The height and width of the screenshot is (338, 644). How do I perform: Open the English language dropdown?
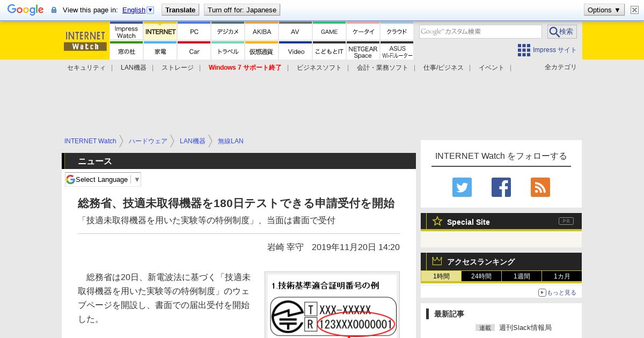[x=138, y=10]
